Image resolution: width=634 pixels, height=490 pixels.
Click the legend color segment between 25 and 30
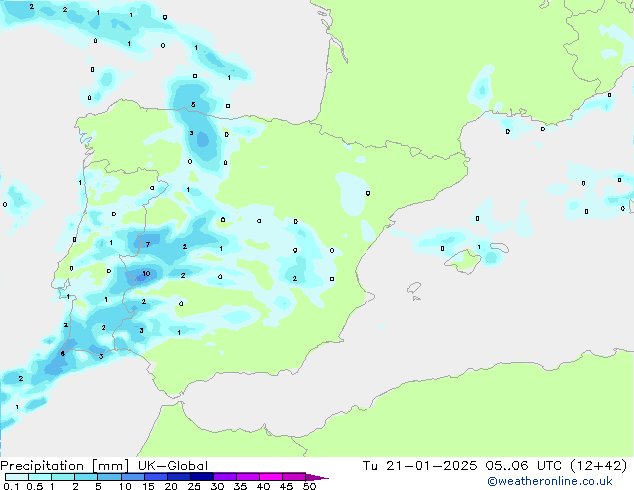click(202, 477)
